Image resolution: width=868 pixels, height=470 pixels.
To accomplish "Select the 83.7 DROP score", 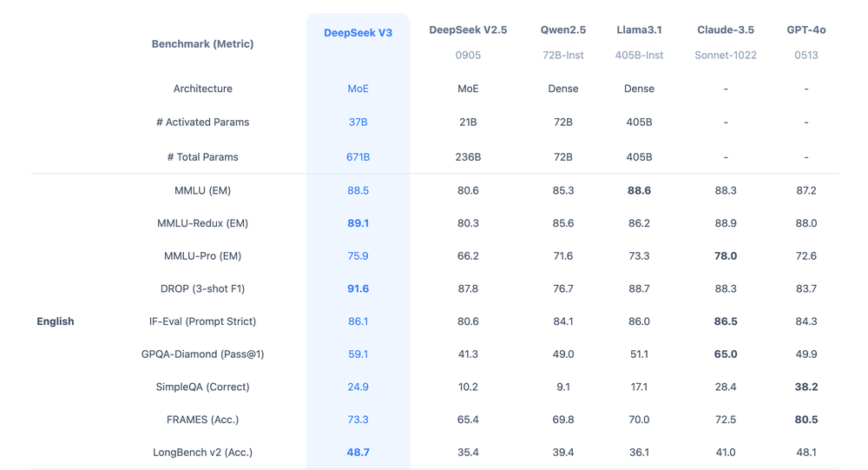I will click(806, 288).
